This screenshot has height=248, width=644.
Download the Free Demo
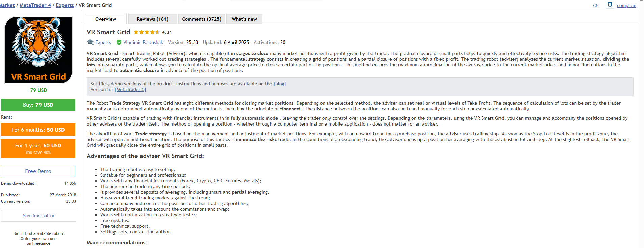[x=38, y=171]
